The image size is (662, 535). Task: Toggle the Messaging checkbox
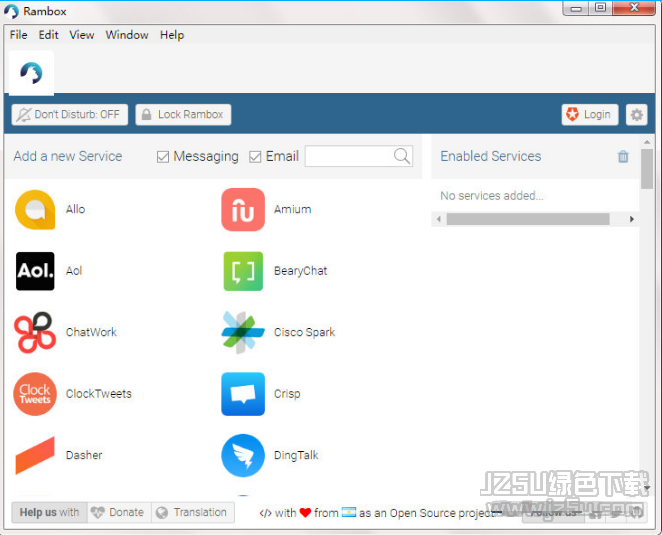click(x=163, y=157)
